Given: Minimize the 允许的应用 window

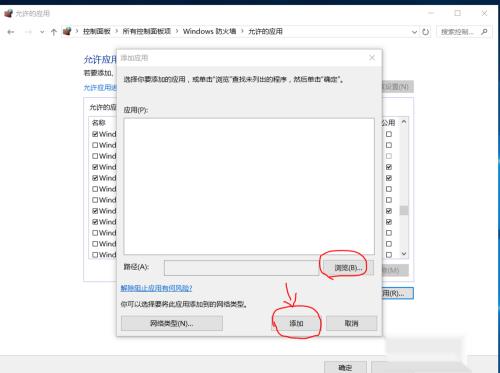Looking at the screenshot, I should [x=431, y=13].
